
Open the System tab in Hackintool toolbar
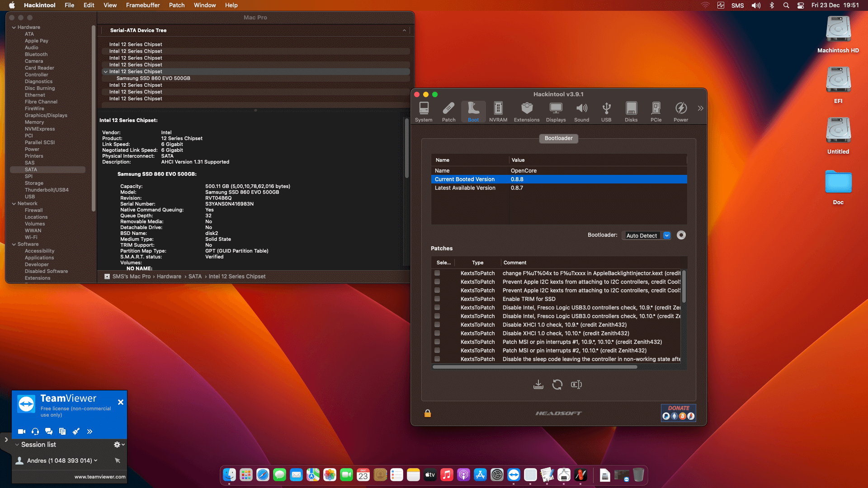424,112
